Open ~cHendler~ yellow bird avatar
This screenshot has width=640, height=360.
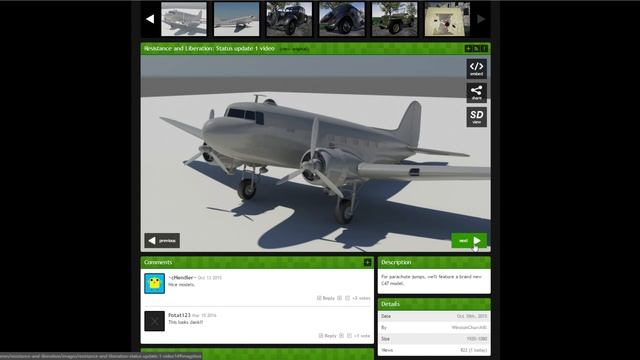(x=154, y=283)
